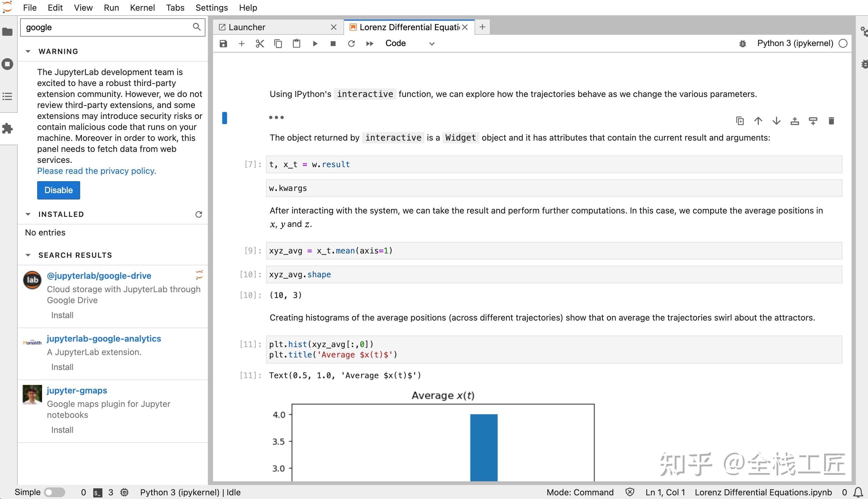This screenshot has width=868, height=499.
Task: Switch to the Launcher tab
Action: tap(247, 27)
